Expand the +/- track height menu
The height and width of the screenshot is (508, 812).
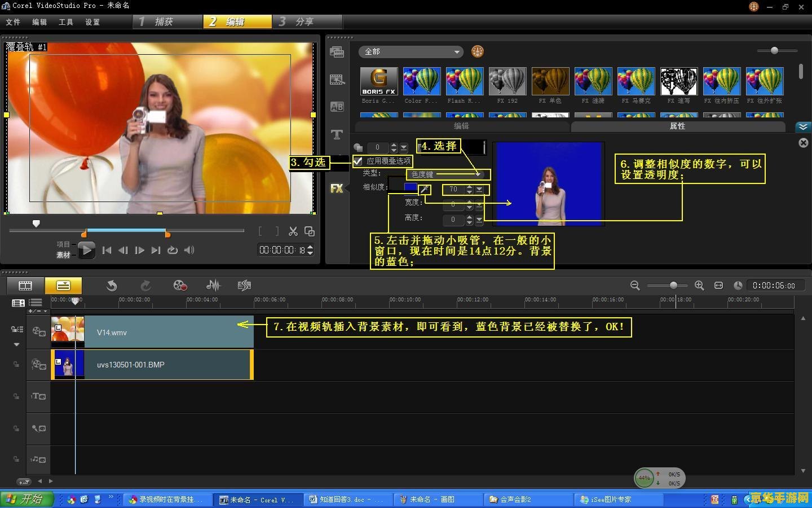[x=38, y=311]
